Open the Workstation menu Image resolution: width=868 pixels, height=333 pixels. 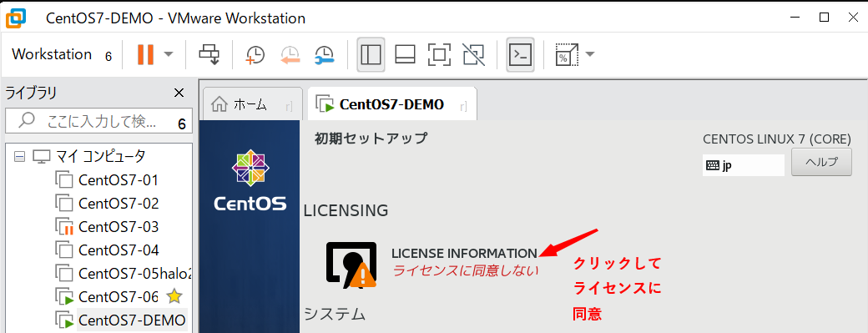click(x=52, y=55)
